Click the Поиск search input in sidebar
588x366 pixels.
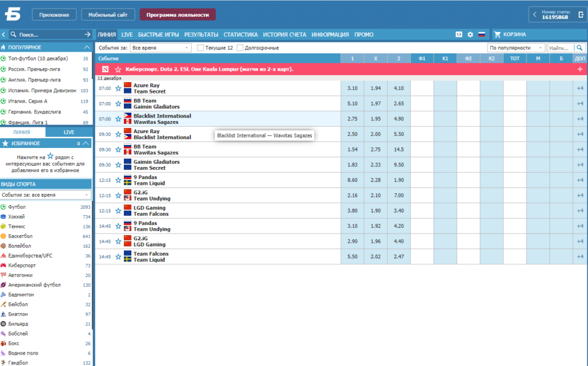tap(51, 34)
